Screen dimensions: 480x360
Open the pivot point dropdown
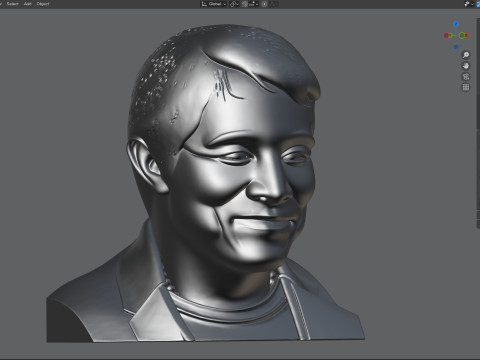234,4
